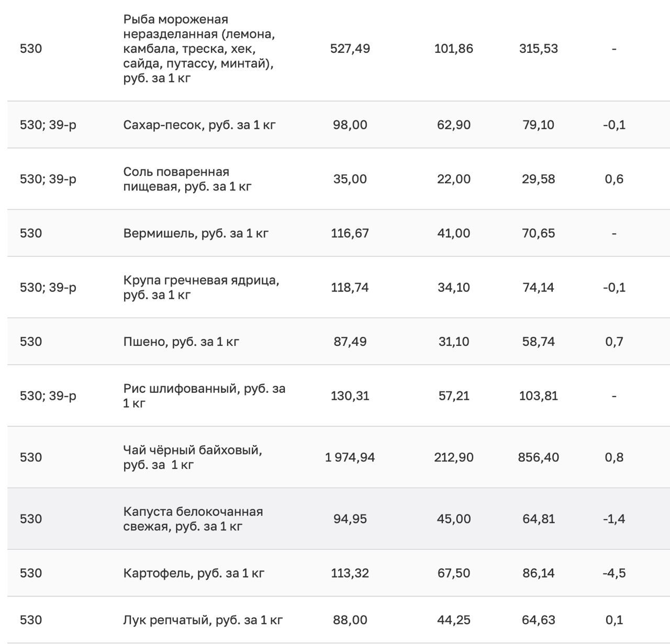Screen dimensions: 670x644
Task: Select the 1 974,94 price value
Action: 350,457
